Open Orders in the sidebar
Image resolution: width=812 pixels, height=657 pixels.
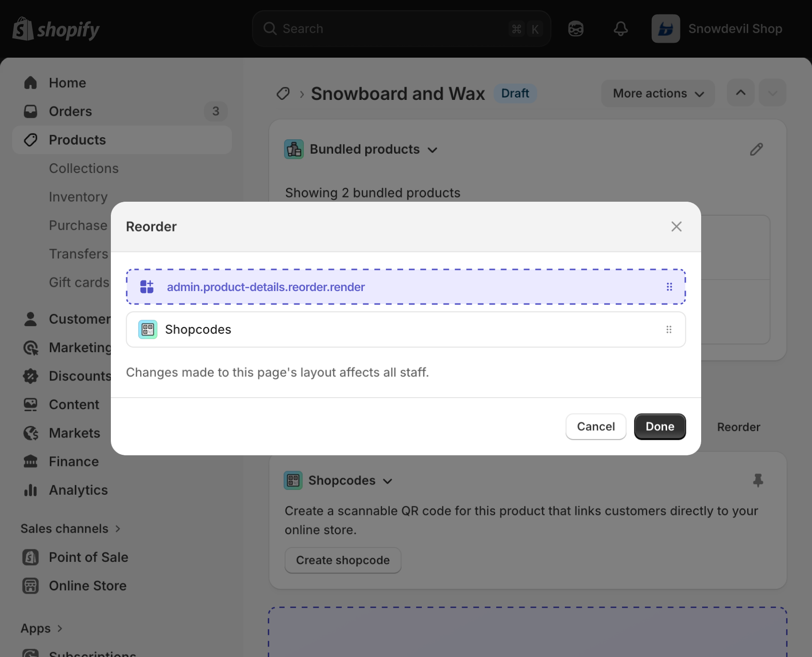(122, 111)
